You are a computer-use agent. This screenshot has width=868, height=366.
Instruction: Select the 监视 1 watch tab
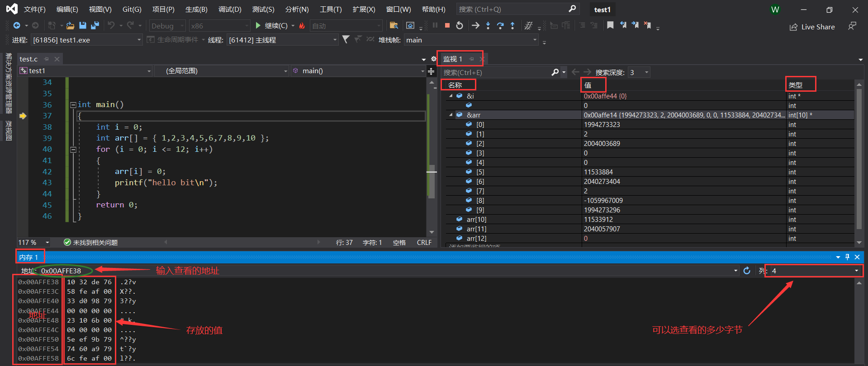453,59
